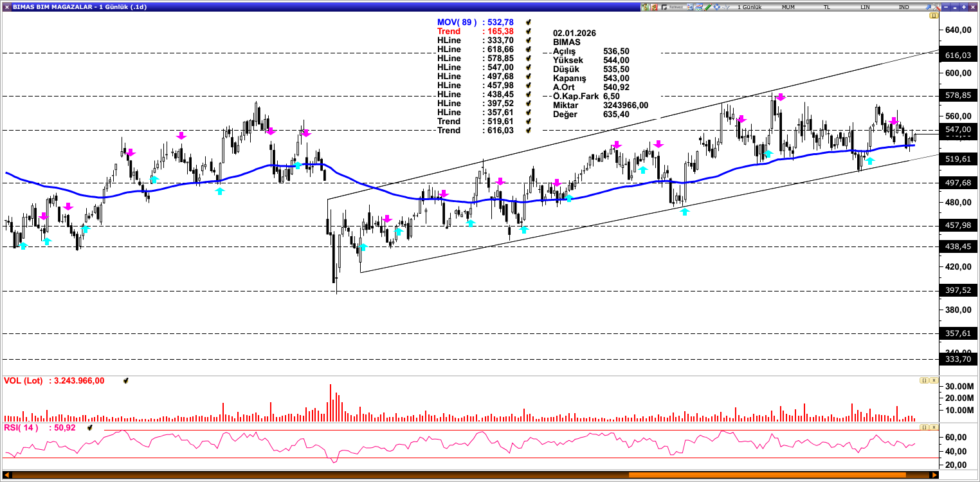Image resolution: width=980 pixels, height=482 pixels.
Task: Toggle the HLine 578,85 checkmark
Action: point(528,58)
